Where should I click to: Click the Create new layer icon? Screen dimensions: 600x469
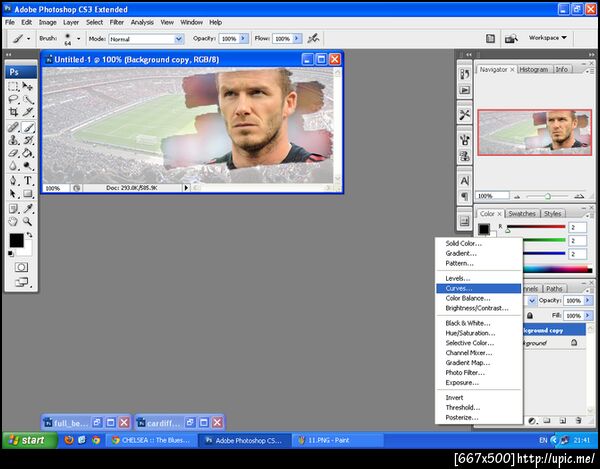563,420
